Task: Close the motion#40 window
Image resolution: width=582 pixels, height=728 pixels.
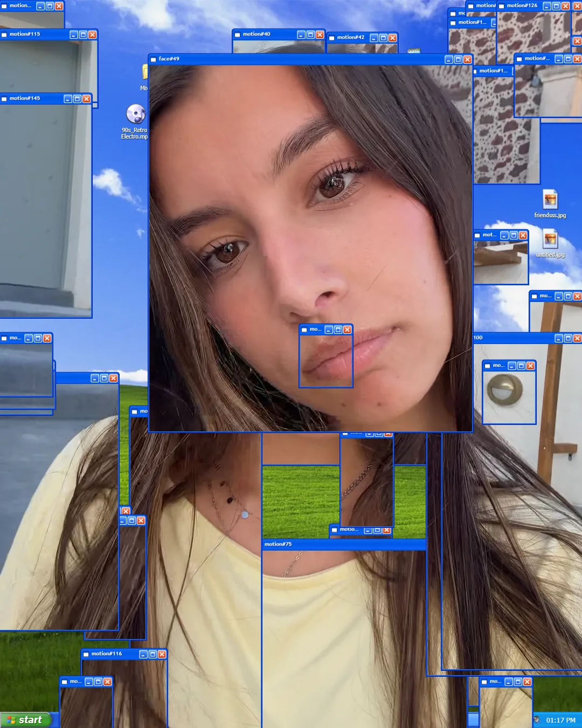Action: 320,35
